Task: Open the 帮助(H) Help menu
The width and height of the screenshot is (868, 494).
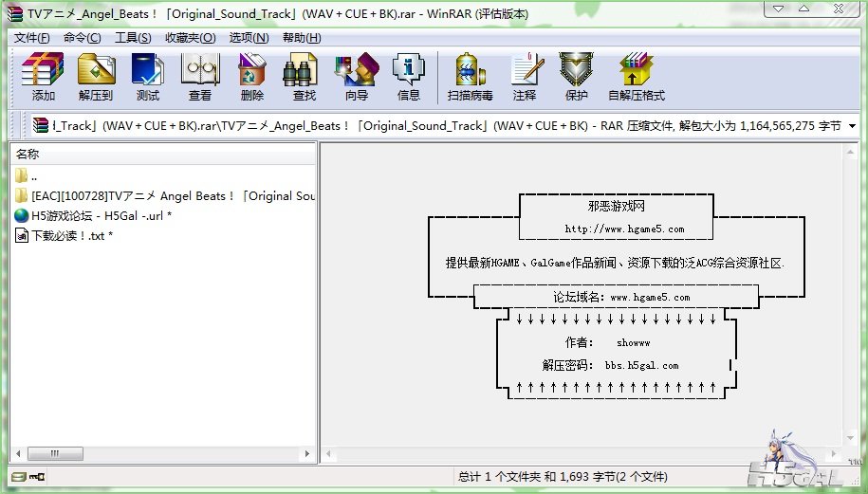Action: (302, 38)
